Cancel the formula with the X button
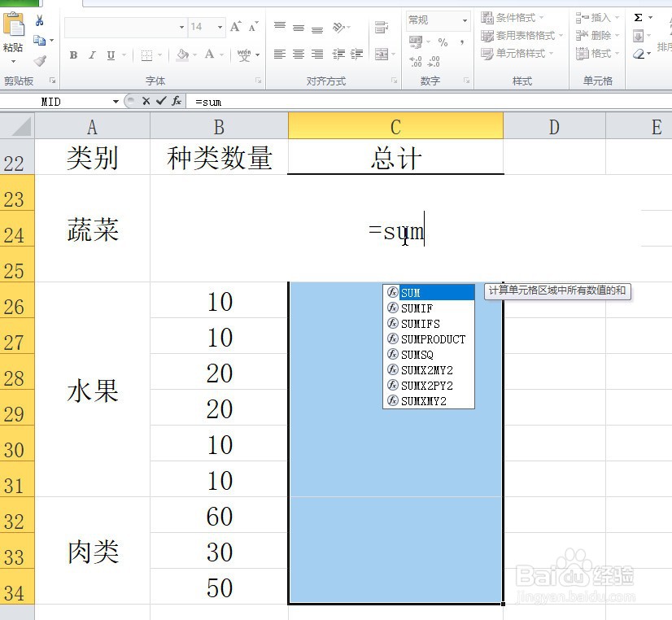The width and height of the screenshot is (672, 620). pos(146,101)
